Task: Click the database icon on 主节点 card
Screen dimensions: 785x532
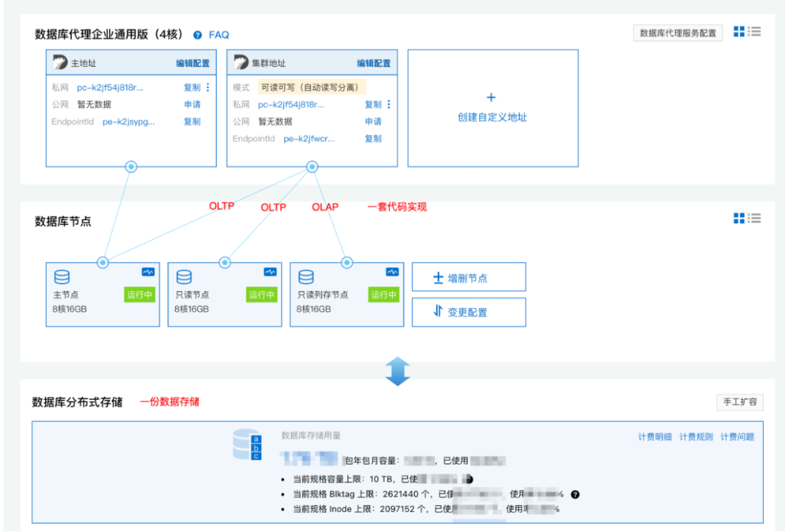Action: pos(62,277)
